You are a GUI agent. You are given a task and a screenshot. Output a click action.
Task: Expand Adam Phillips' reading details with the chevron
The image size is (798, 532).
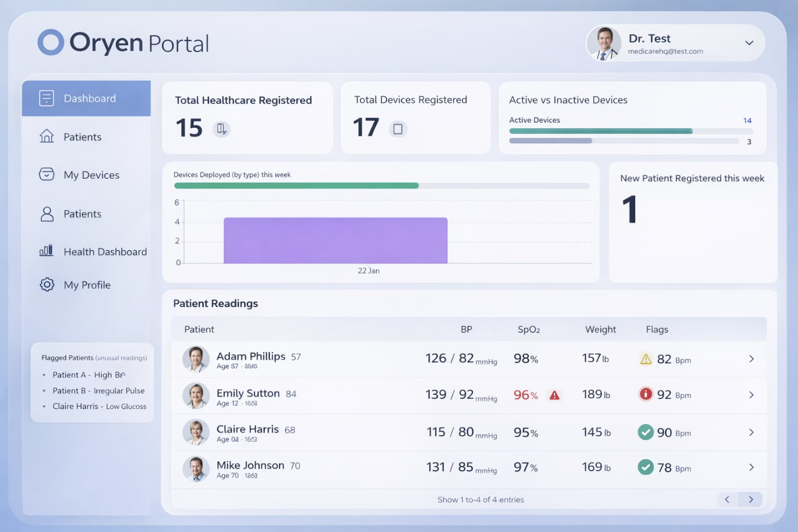(x=751, y=359)
